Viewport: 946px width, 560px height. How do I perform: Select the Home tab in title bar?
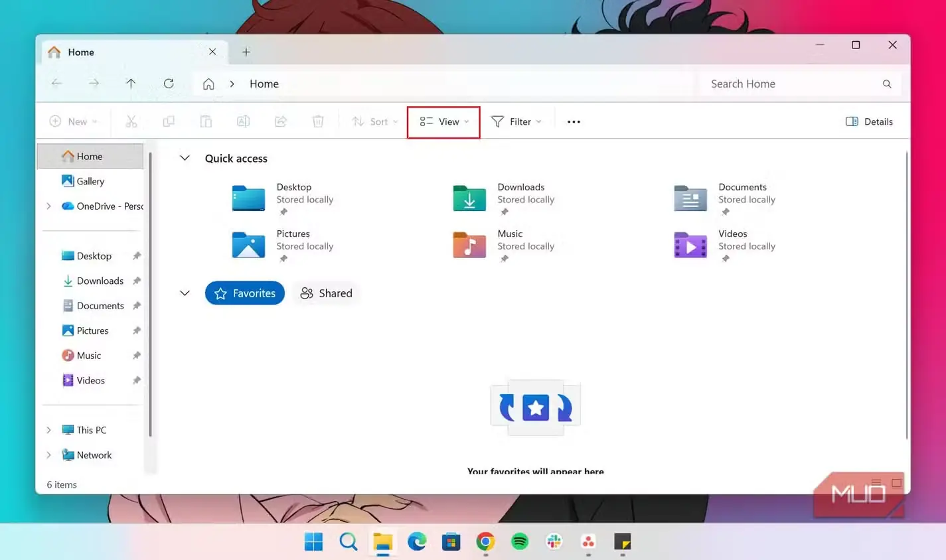click(x=135, y=52)
